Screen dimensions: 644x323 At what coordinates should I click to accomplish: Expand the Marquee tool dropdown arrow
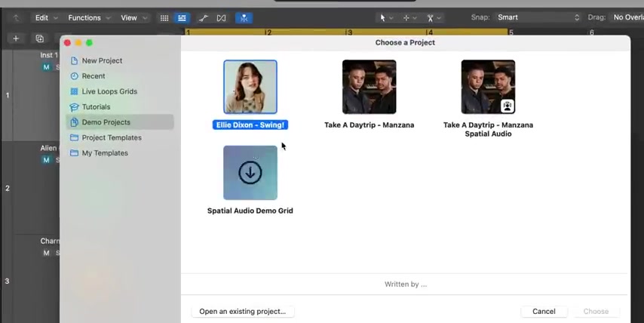click(415, 18)
